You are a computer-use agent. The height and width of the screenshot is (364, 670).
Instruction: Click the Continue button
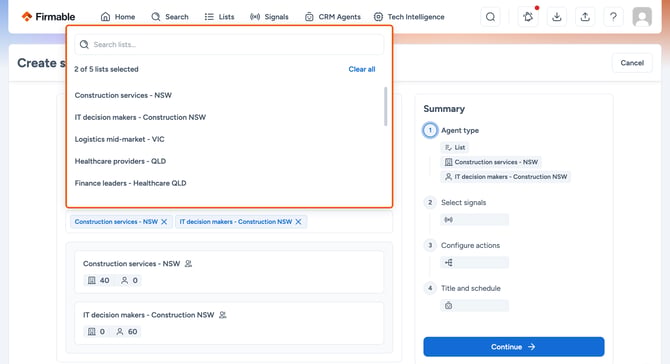tap(514, 346)
